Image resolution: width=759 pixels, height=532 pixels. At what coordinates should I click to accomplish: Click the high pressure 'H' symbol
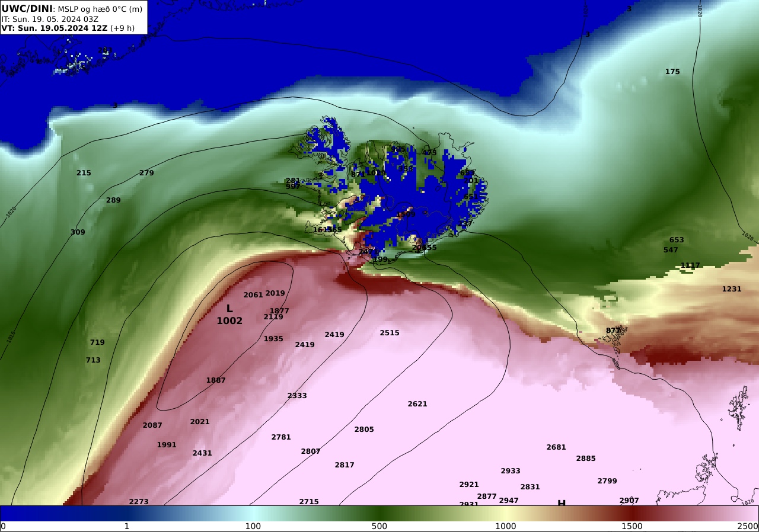[562, 503]
